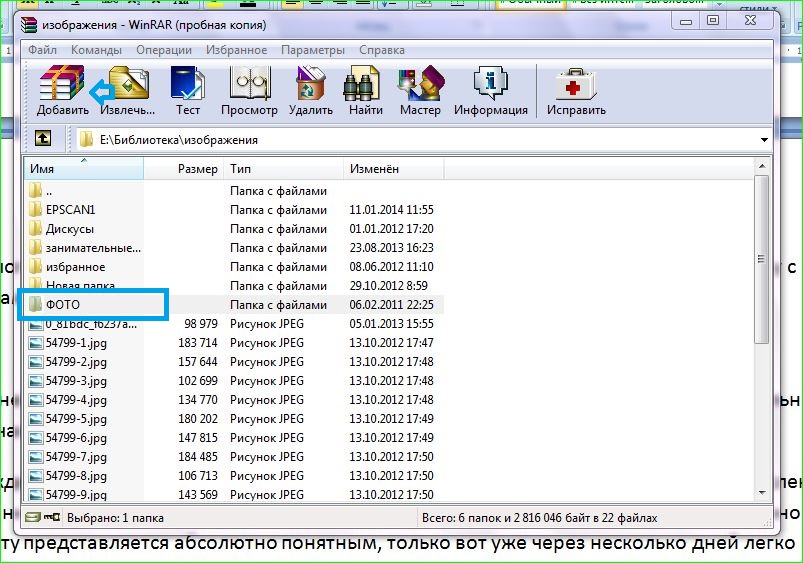Select the занимательные... folder
This screenshot has height=563, width=803.
point(93,248)
